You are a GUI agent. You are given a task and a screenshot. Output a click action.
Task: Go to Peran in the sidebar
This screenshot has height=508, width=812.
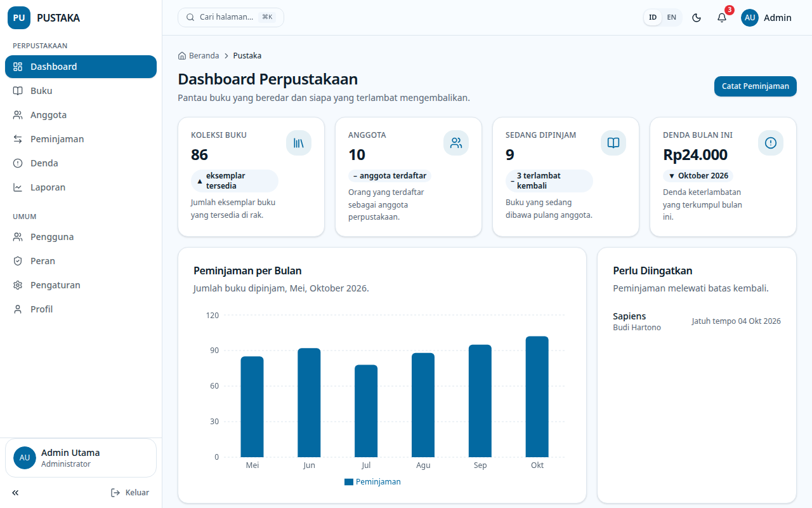[81, 261]
